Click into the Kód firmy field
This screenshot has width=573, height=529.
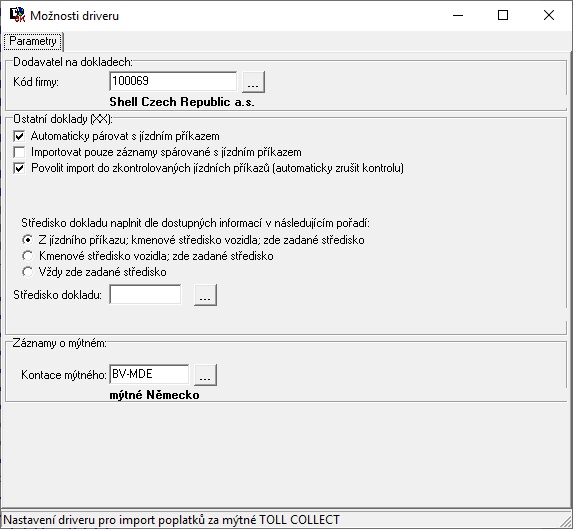[173, 81]
